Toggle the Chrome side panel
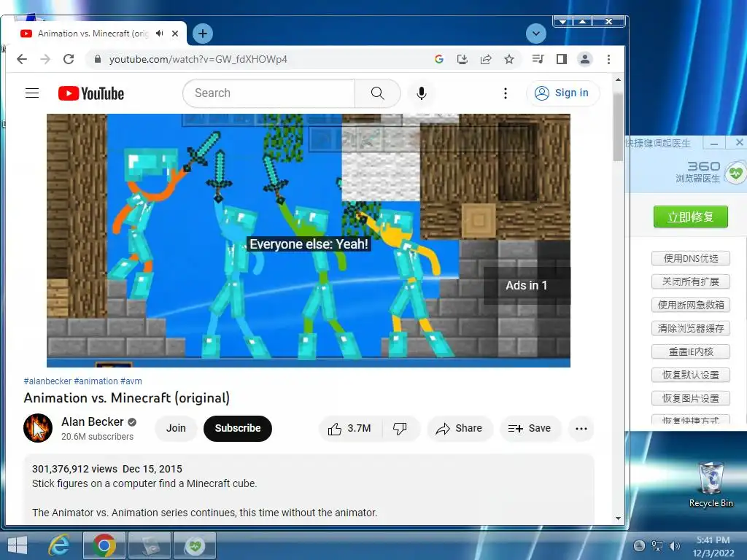The width and height of the screenshot is (747, 560). pyautogui.click(x=562, y=59)
